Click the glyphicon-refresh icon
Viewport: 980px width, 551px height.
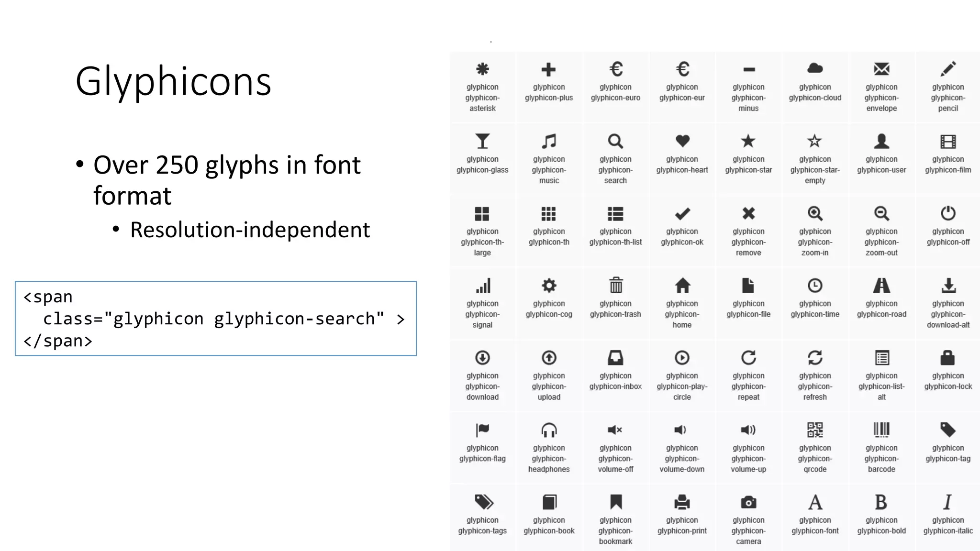pos(815,358)
